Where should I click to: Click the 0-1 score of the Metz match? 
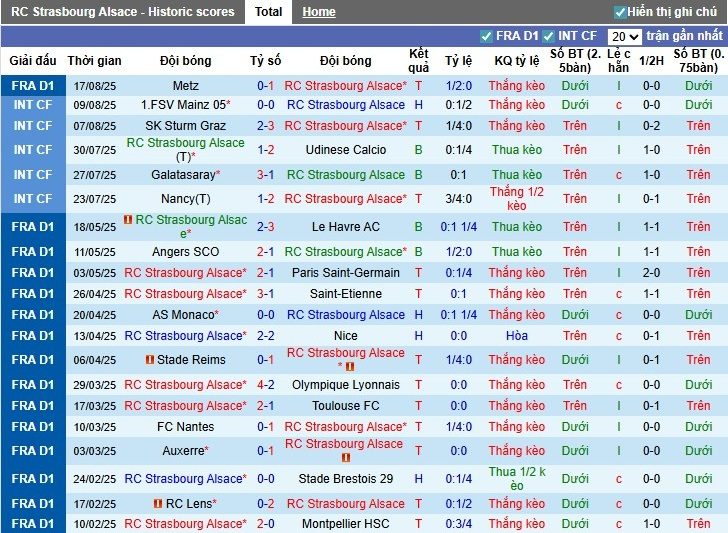coord(266,86)
